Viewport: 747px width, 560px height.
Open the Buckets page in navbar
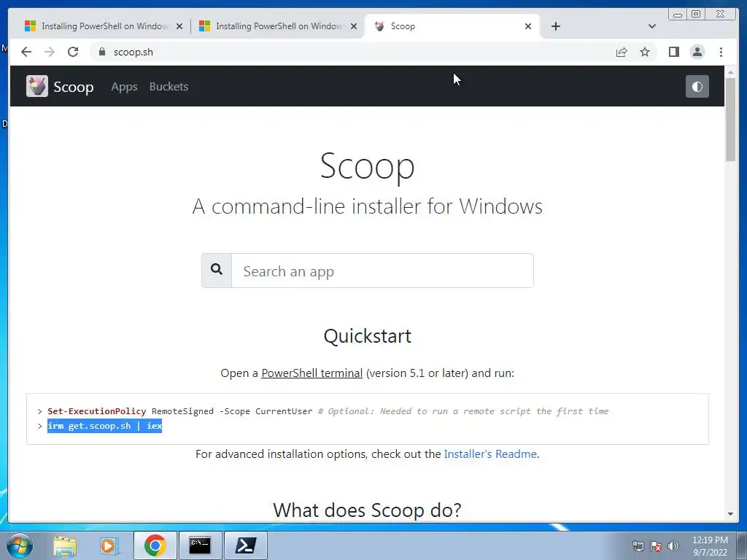click(169, 87)
